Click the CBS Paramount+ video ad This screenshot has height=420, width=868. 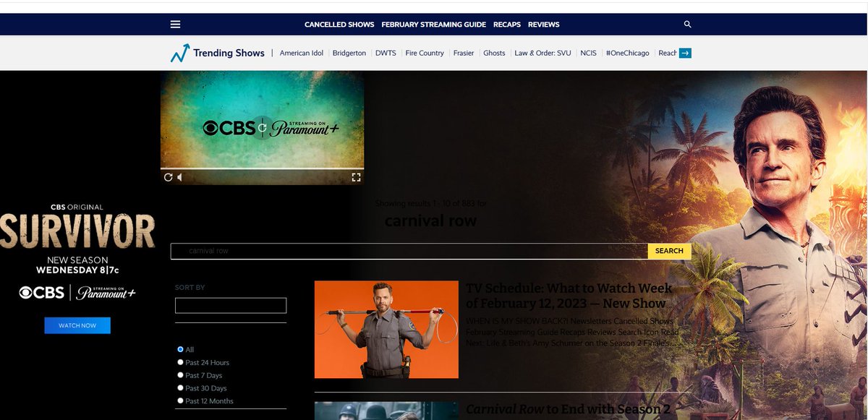(x=262, y=128)
